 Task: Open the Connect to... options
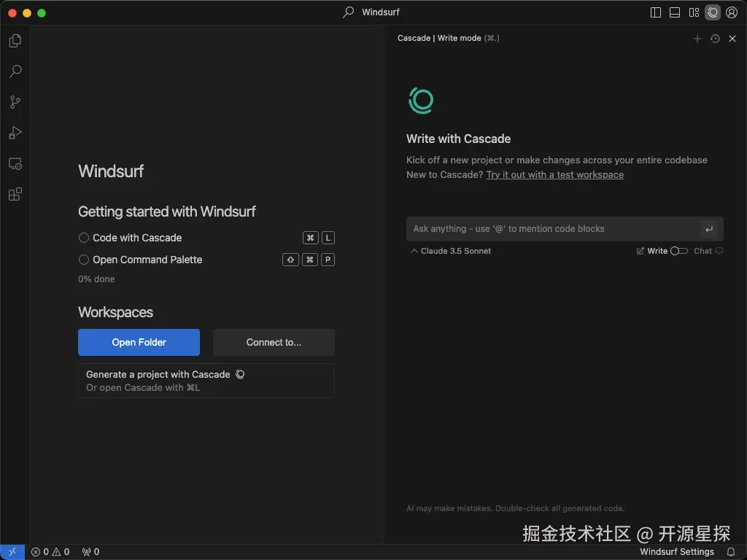(274, 343)
